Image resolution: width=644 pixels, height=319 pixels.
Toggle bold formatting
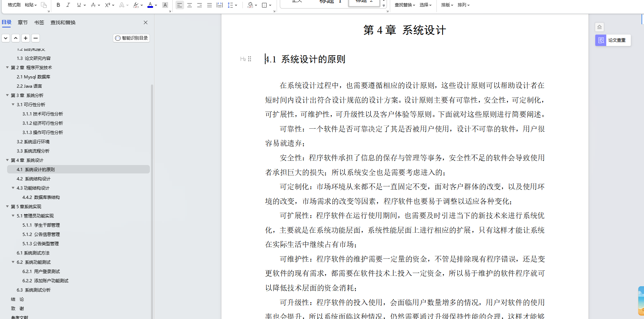58,5
